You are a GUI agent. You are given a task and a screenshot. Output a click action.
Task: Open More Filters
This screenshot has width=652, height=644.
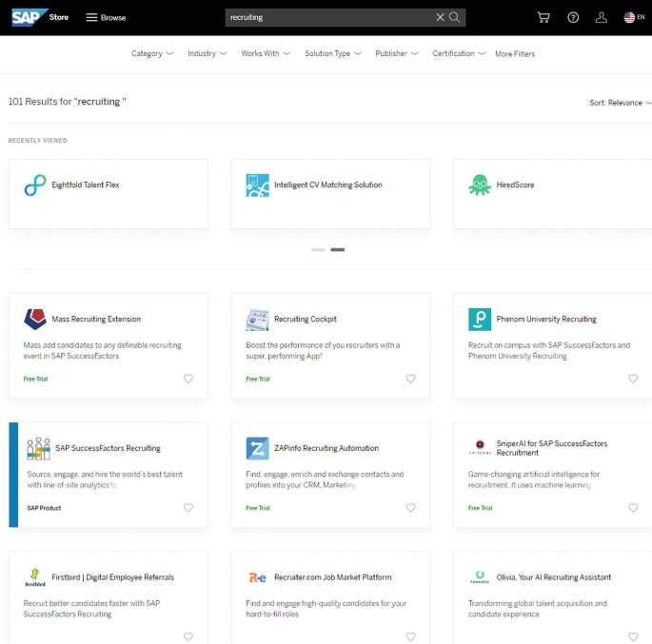point(515,54)
